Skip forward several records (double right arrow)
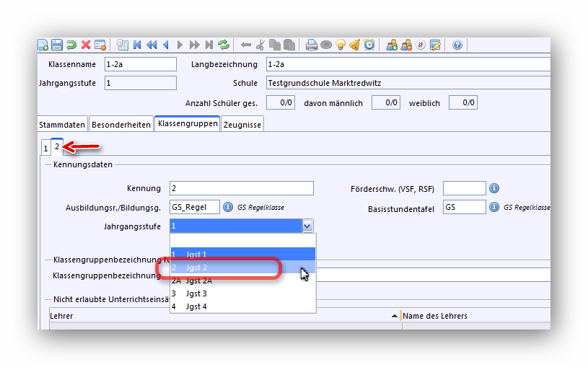Screen dimensions: 588x367 (194, 45)
